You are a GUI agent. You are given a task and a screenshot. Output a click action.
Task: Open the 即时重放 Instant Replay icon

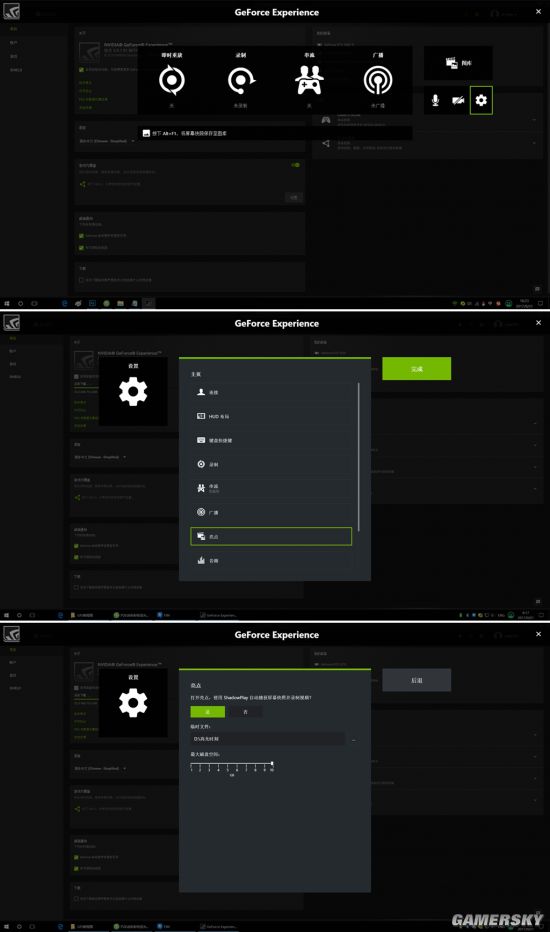(x=172, y=80)
